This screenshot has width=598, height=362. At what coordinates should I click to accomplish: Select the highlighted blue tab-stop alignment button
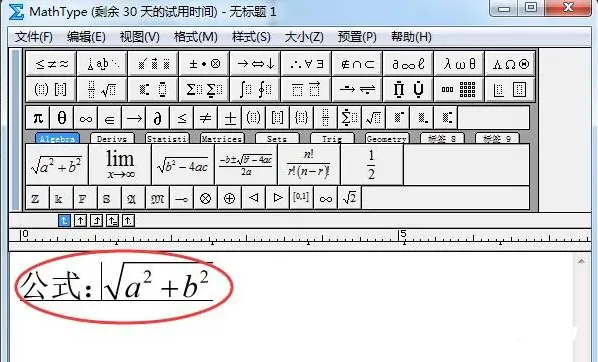click(64, 220)
